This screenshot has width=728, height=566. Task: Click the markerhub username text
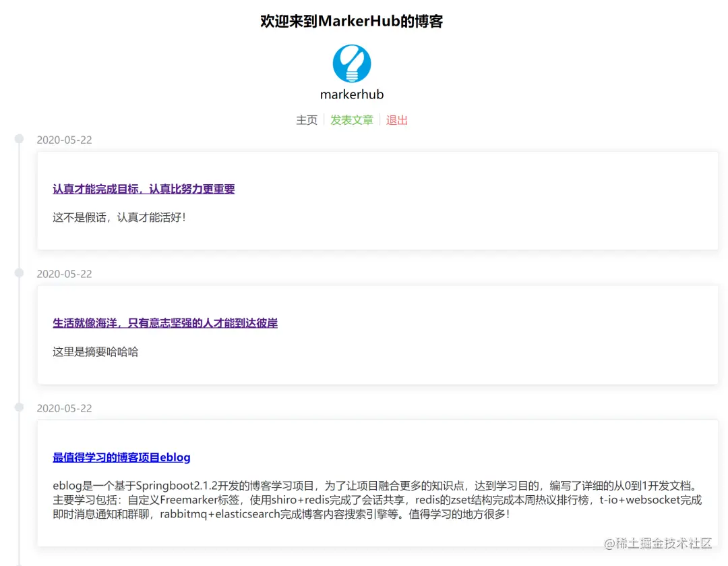tap(352, 94)
